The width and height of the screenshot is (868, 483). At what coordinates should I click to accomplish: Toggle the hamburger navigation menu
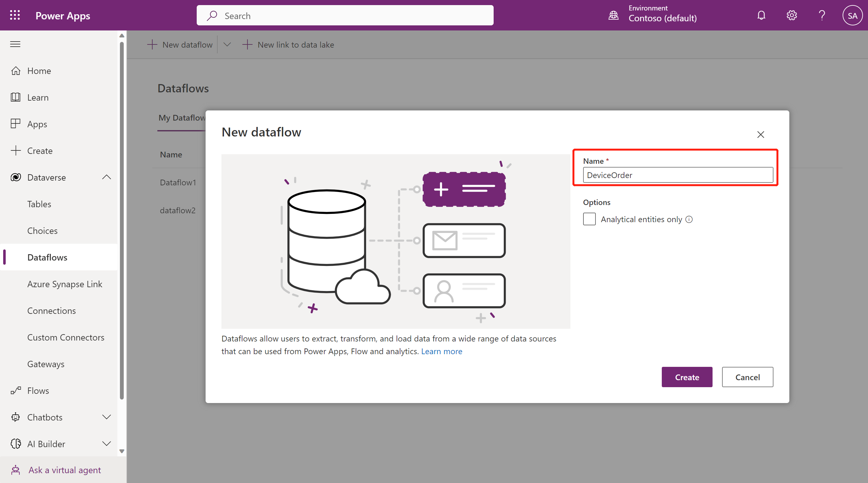tap(15, 44)
